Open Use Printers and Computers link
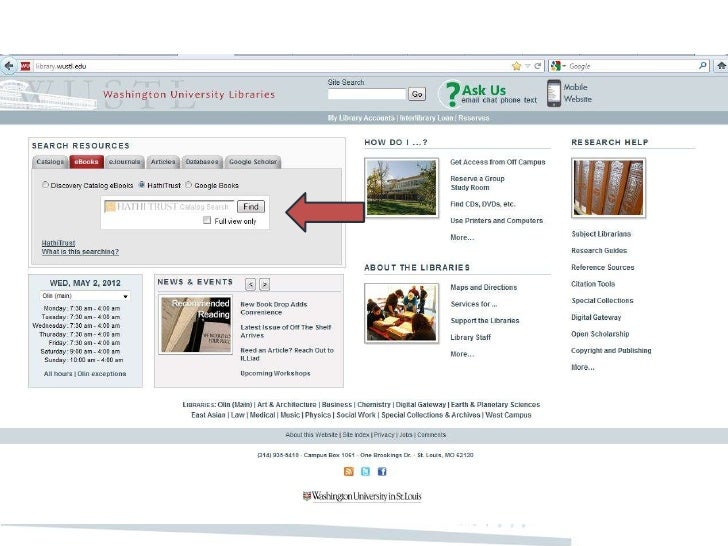The height and width of the screenshot is (546, 728). click(x=496, y=221)
